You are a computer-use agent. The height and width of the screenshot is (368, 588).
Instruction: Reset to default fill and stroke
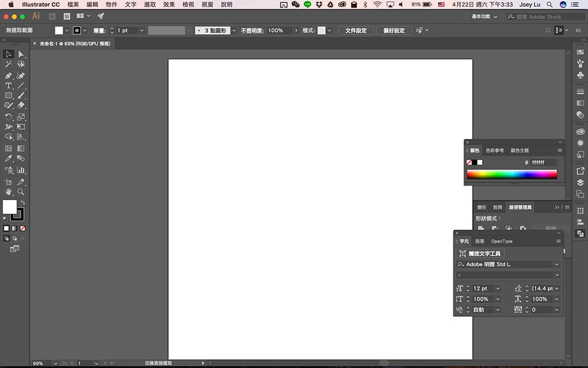(x=5, y=219)
